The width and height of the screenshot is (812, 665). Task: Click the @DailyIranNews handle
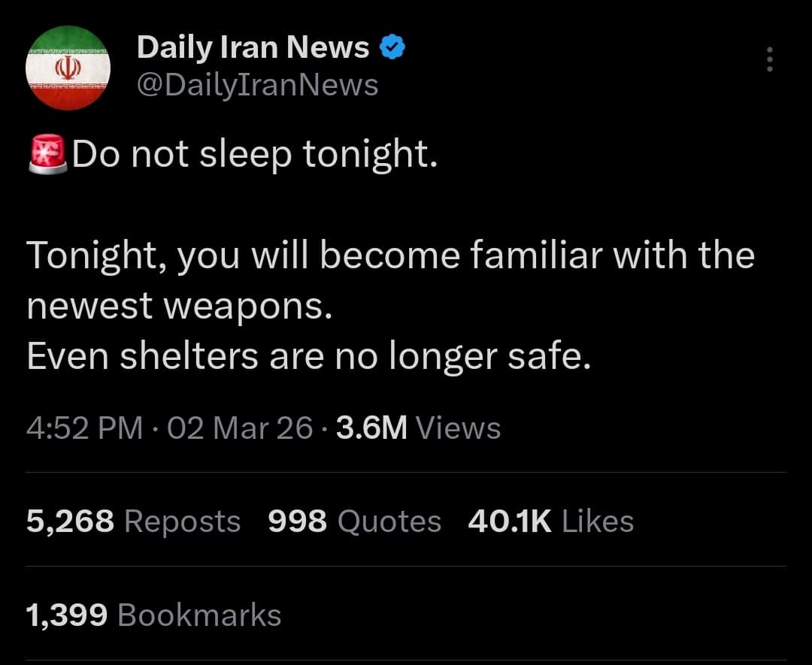(x=257, y=85)
